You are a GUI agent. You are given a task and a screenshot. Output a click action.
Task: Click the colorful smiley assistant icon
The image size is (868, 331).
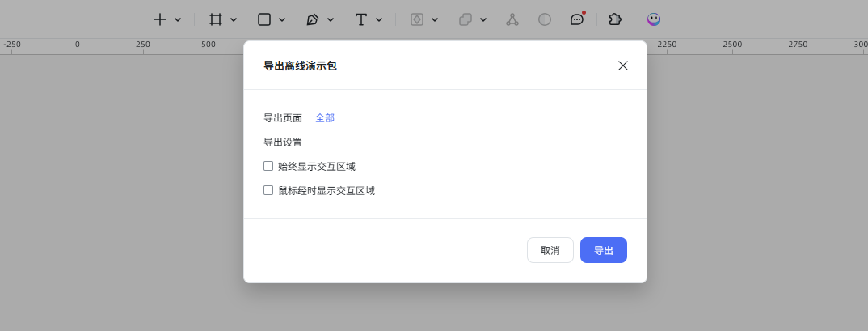[654, 19]
